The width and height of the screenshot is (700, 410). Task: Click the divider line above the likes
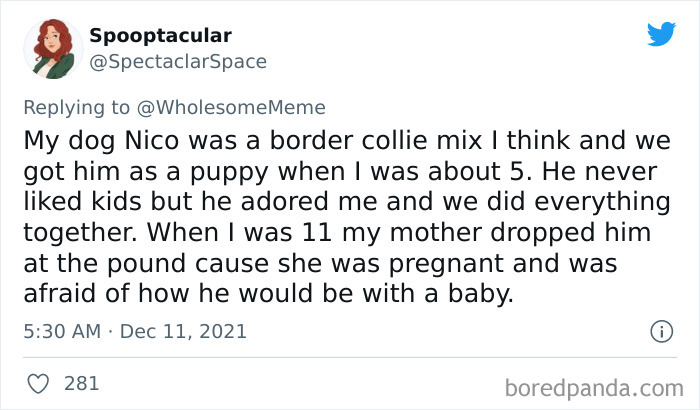click(x=350, y=357)
